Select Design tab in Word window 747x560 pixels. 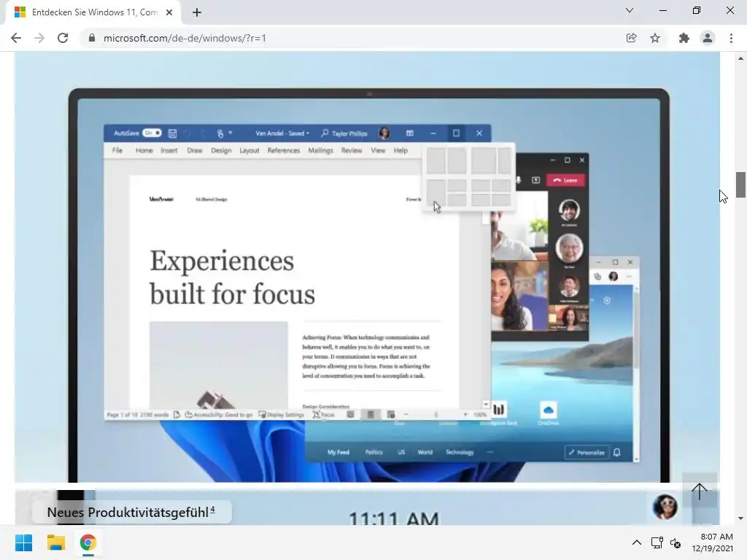(221, 150)
